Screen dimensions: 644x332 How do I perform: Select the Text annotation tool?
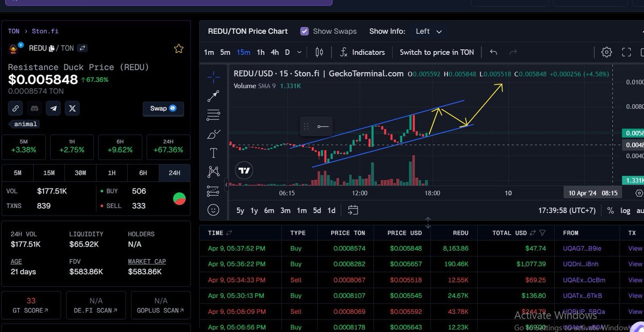[x=214, y=153]
